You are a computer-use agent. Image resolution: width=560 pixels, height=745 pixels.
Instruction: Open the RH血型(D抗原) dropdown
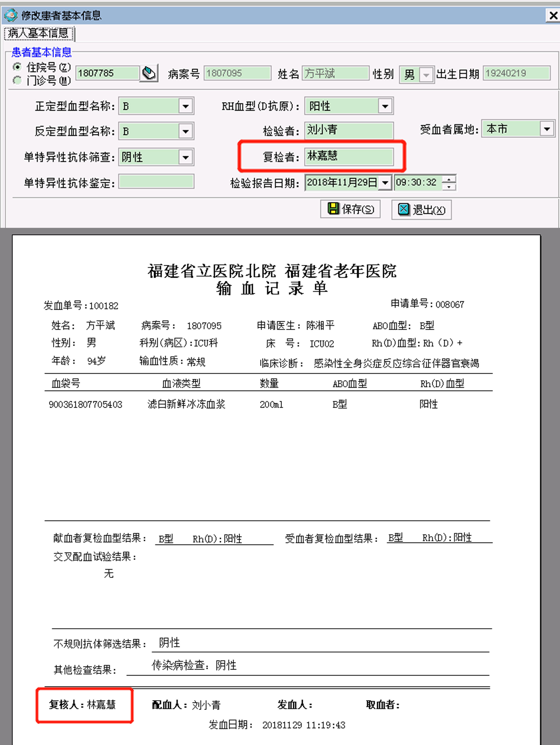coord(385,106)
